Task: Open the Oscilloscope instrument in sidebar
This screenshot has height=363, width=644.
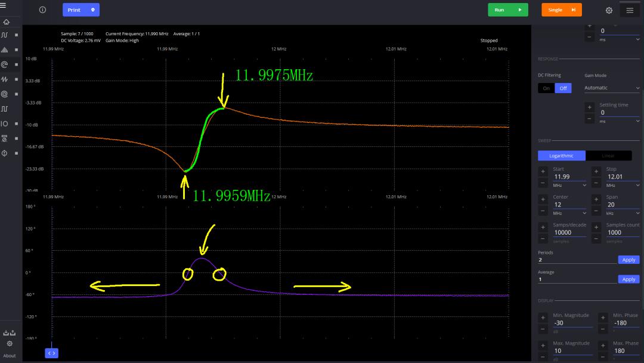Action: click(x=5, y=35)
